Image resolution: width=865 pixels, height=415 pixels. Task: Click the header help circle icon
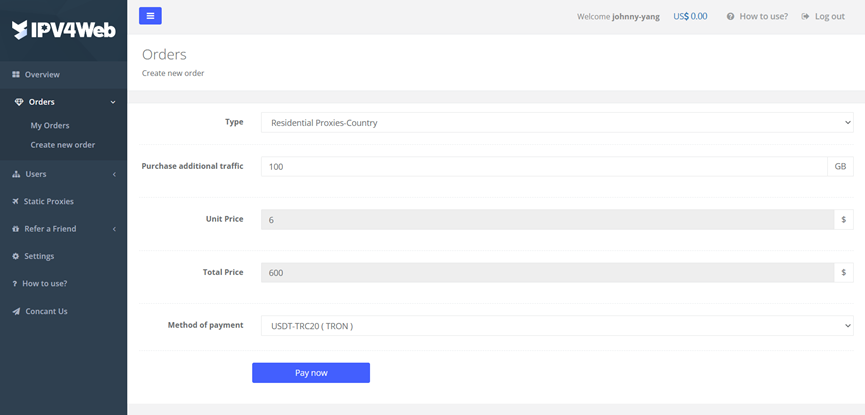pos(730,17)
